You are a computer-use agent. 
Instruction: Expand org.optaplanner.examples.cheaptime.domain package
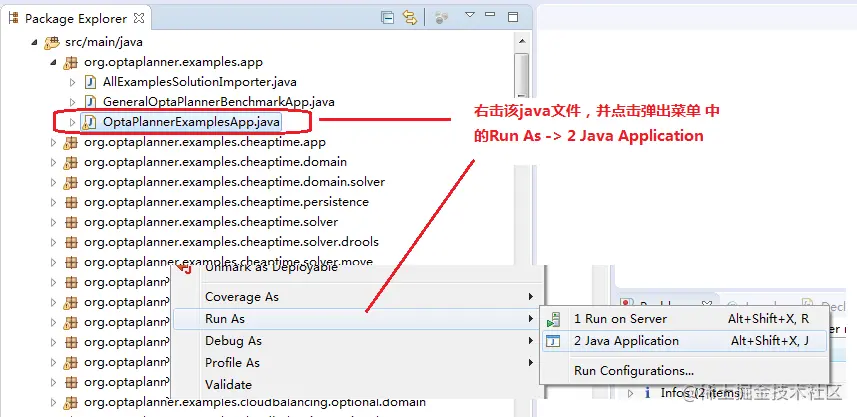coord(53,162)
